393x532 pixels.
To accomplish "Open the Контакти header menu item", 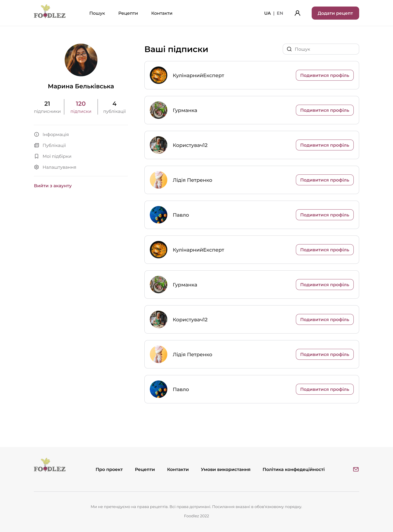I will pos(162,13).
